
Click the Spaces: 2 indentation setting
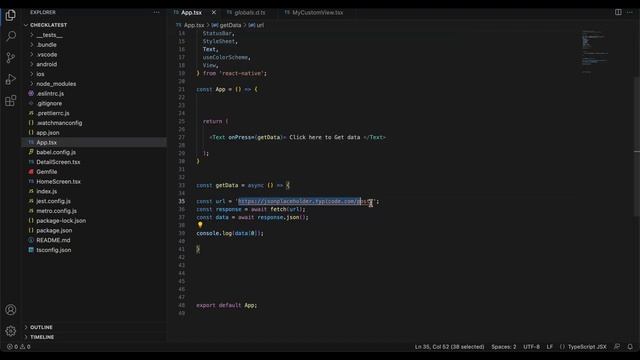coord(504,347)
